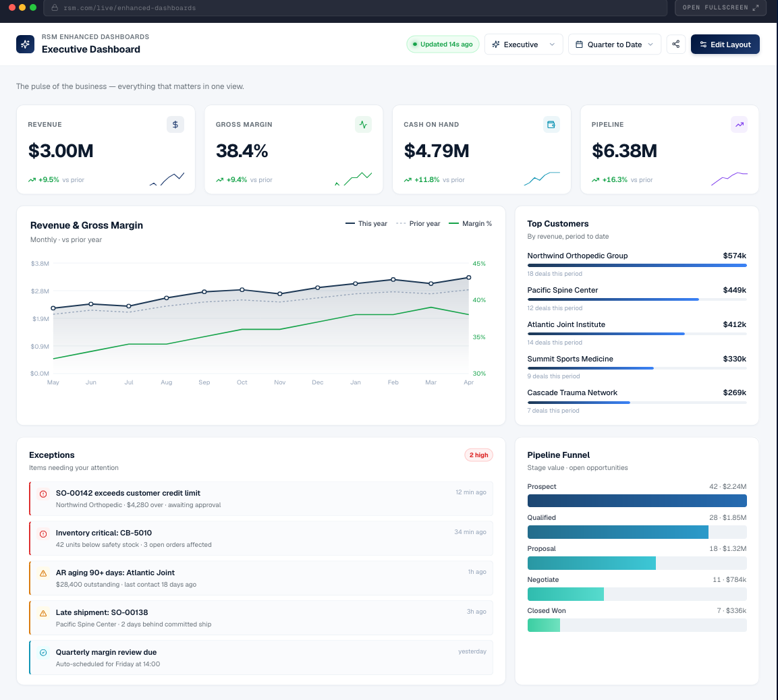This screenshot has height=700, width=778.
Task: Click the trending arrow icon on Pipeline card
Action: point(740,125)
